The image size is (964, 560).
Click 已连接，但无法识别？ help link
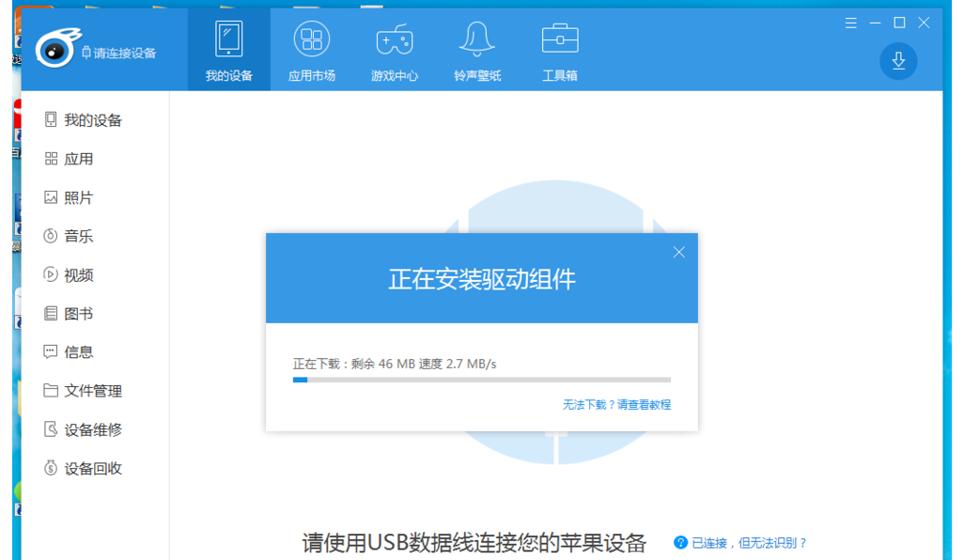(x=749, y=543)
